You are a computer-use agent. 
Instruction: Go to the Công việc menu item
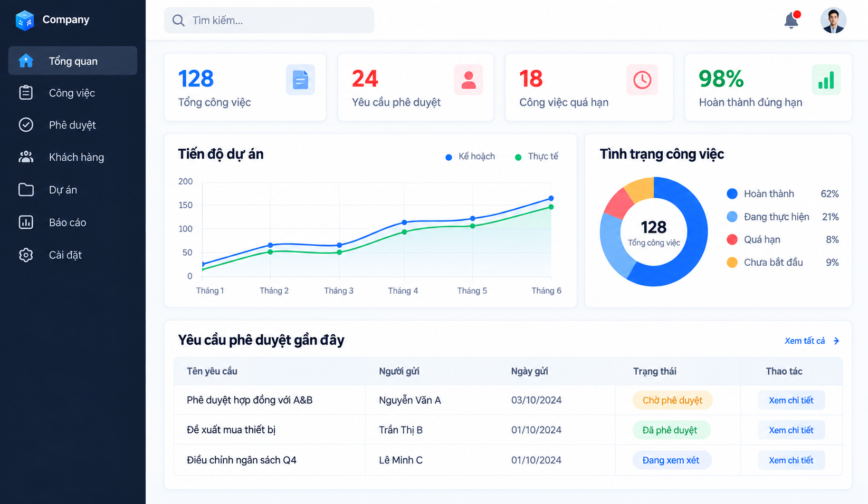point(73,93)
